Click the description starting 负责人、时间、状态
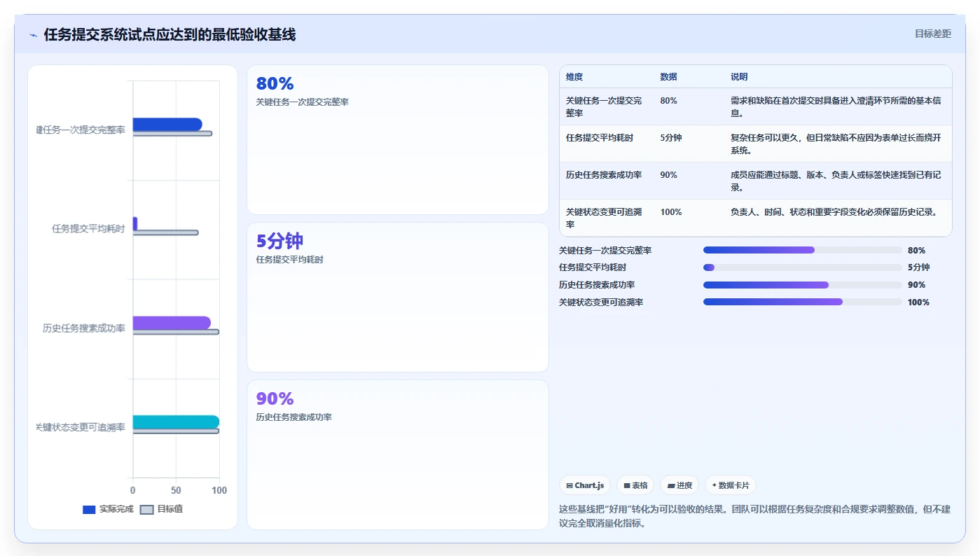 [x=834, y=212]
